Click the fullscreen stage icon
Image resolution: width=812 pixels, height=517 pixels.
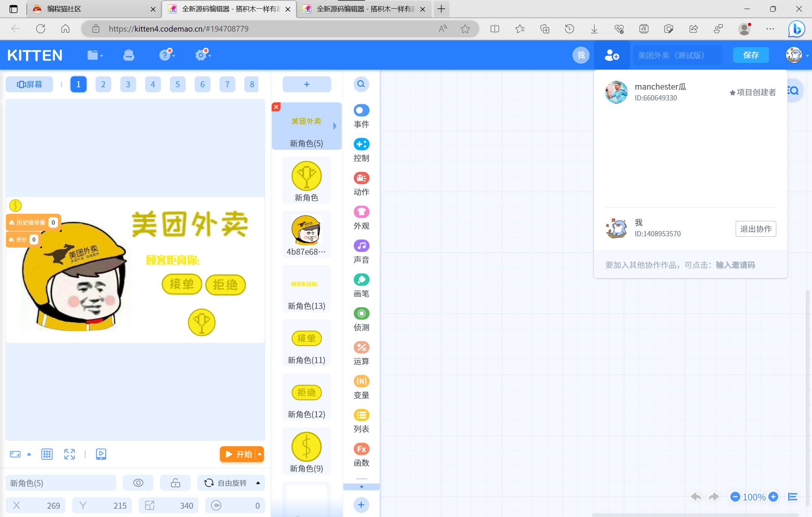pos(70,454)
